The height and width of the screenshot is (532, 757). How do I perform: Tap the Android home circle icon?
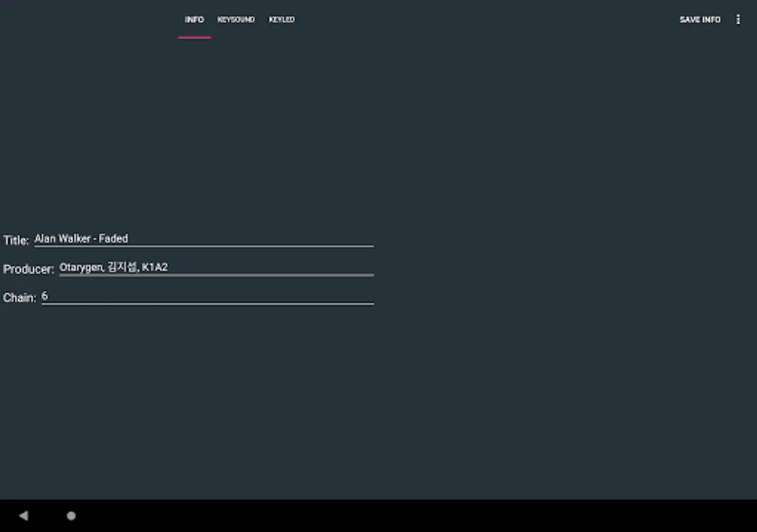(x=71, y=515)
